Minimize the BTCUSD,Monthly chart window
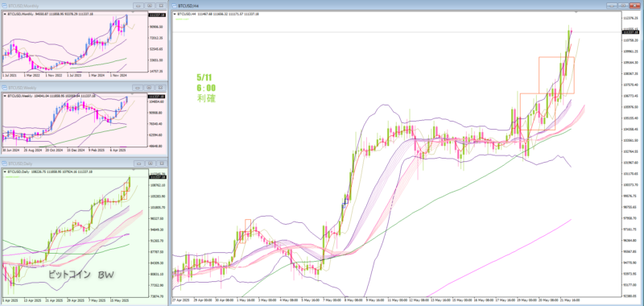This screenshot has width=644, height=306. coord(138,6)
